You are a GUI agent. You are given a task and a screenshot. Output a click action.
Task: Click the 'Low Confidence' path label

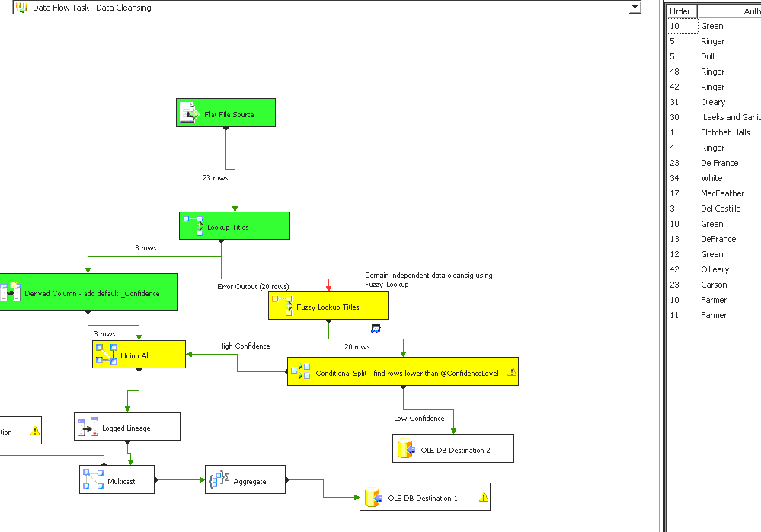419,418
